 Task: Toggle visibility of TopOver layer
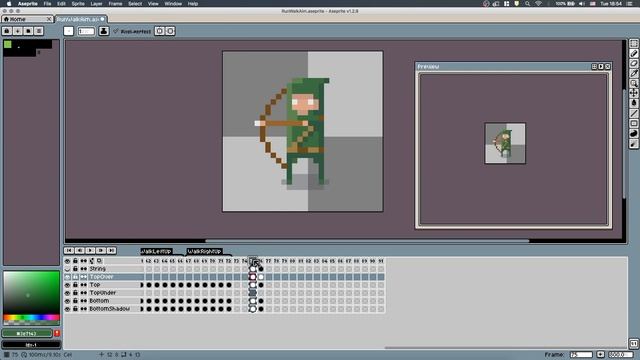tap(67, 277)
